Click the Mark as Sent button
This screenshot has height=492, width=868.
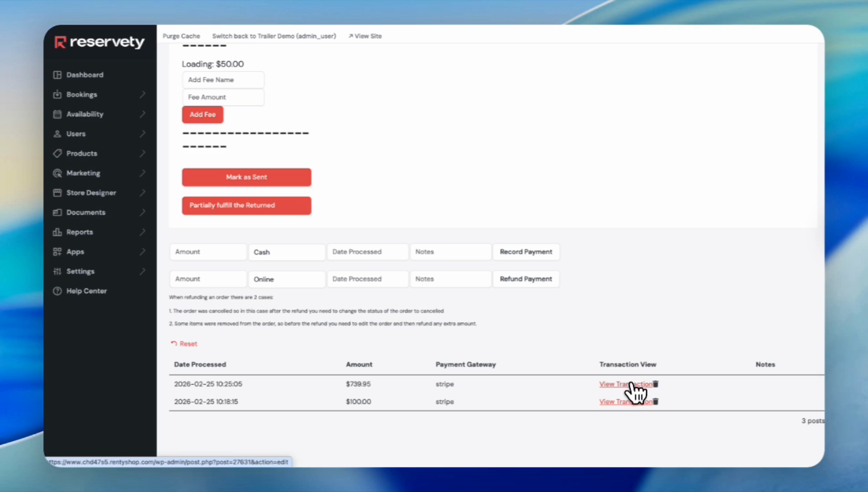click(246, 177)
